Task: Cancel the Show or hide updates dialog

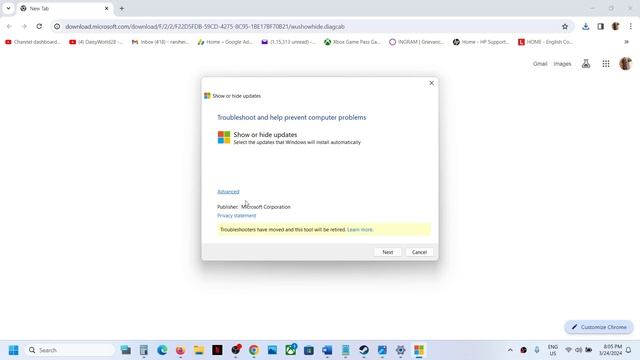Action: 419,252
